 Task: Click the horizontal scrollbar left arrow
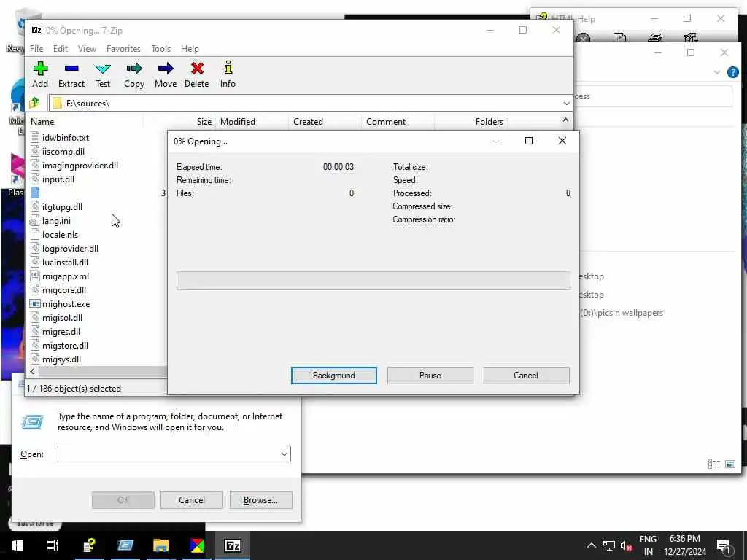pyautogui.click(x=32, y=371)
